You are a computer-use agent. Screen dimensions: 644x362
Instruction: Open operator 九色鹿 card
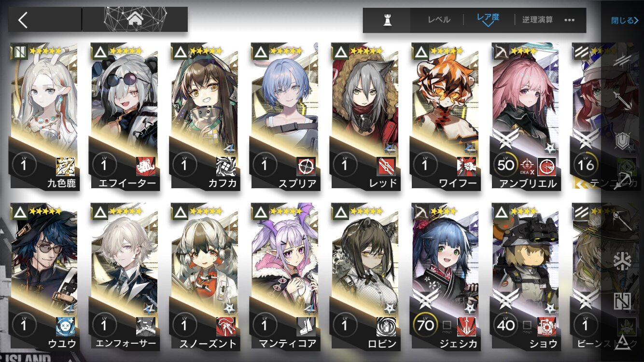(44, 116)
